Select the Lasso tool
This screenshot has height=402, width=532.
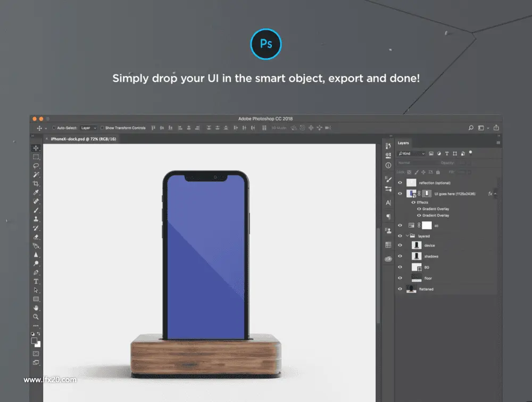click(36, 165)
